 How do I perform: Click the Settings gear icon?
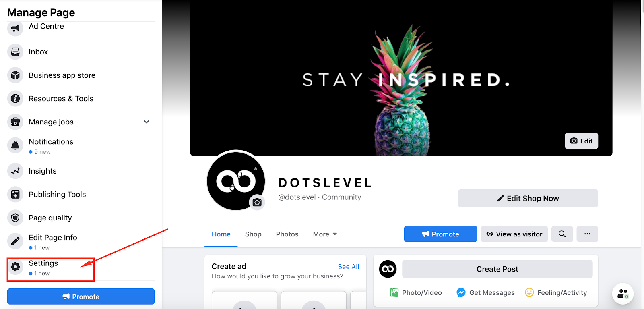[15, 267]
